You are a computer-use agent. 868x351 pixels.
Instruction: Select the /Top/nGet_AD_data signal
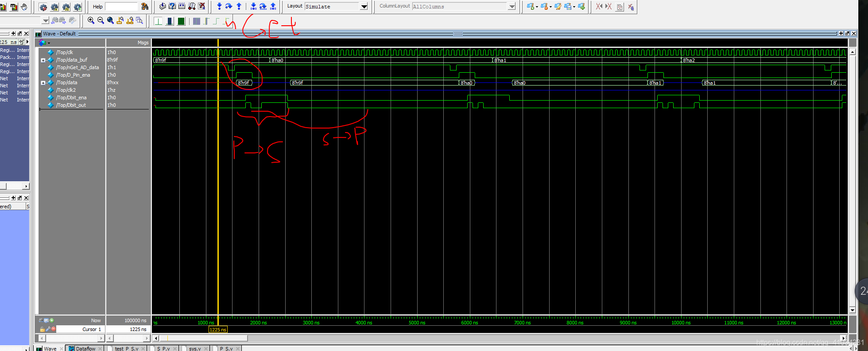(77, 67)
